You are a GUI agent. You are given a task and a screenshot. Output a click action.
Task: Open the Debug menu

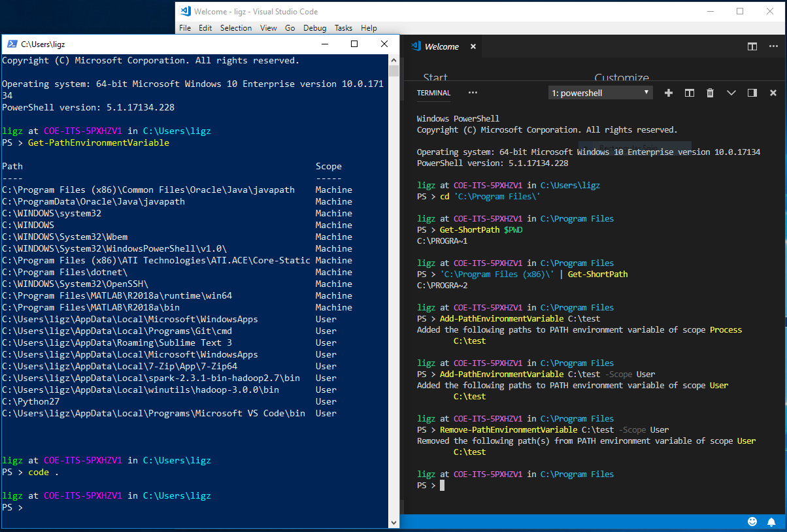point(314,28)
